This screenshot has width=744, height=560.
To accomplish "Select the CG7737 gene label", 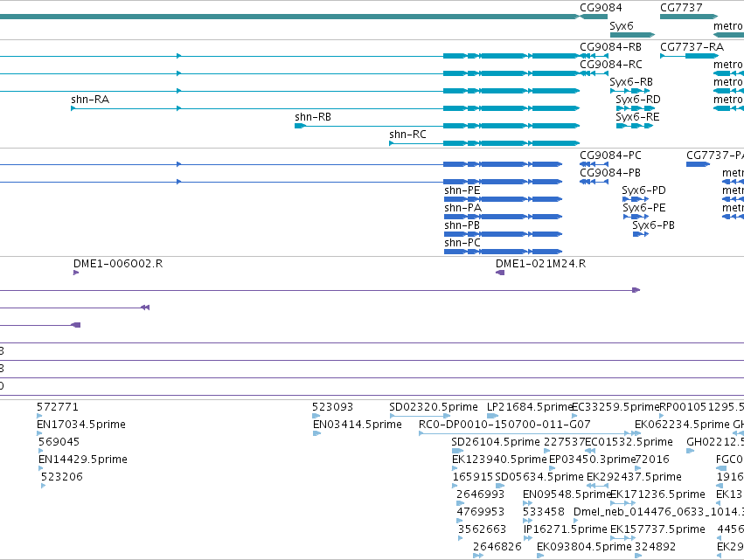I will [x=681, y=8].
